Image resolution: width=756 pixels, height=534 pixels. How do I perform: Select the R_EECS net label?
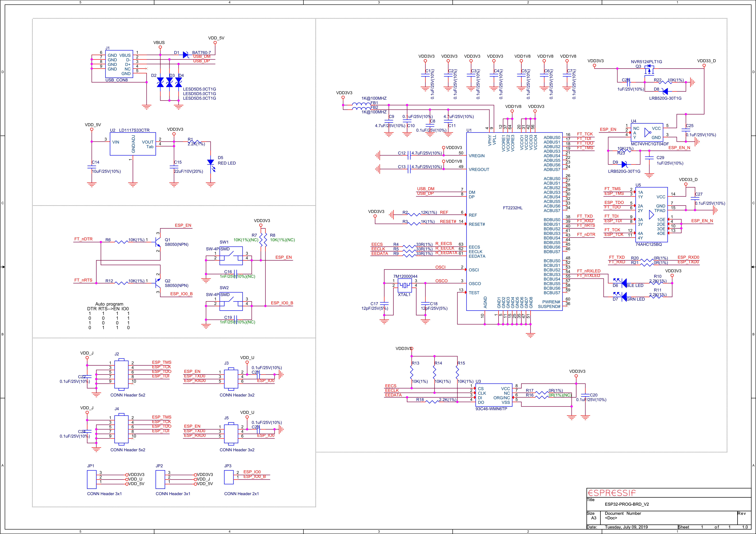point(443,244)
